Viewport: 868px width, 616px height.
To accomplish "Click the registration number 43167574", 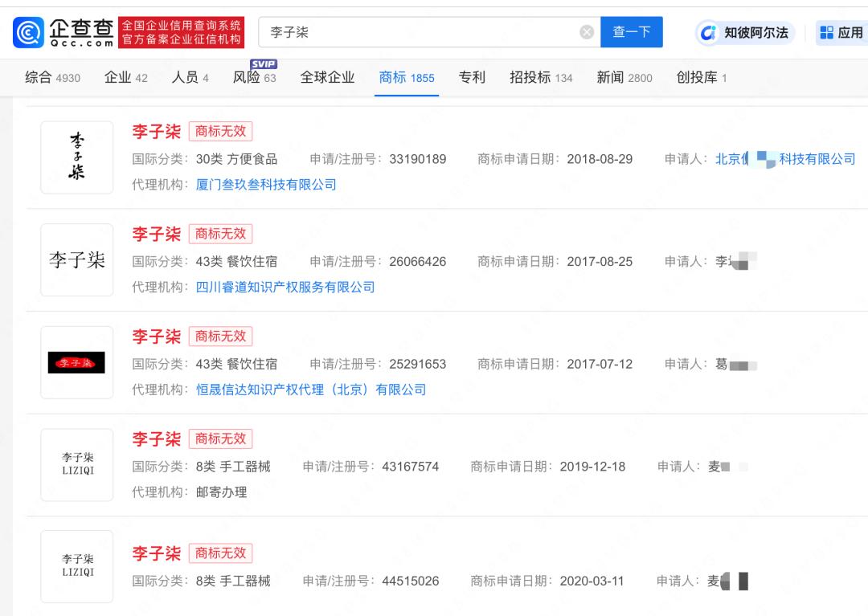I will pyautogui.click(x=410, y=467).
